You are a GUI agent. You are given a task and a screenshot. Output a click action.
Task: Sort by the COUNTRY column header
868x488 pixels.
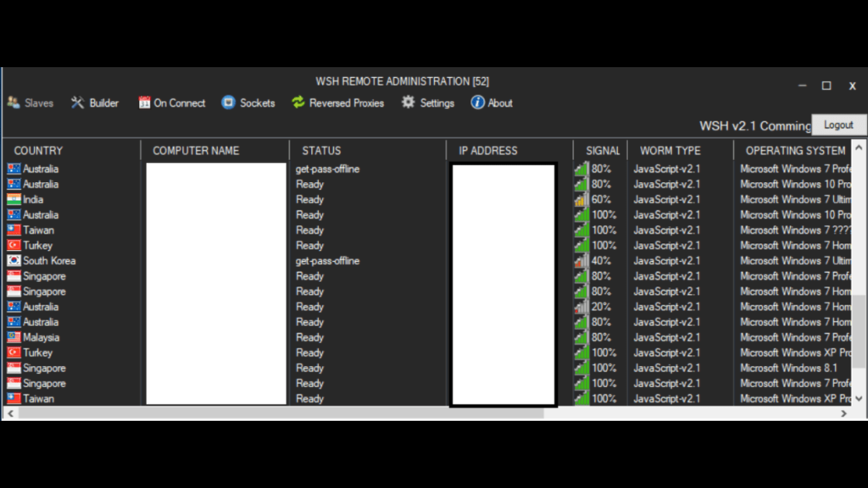click(x=38, y=151)
